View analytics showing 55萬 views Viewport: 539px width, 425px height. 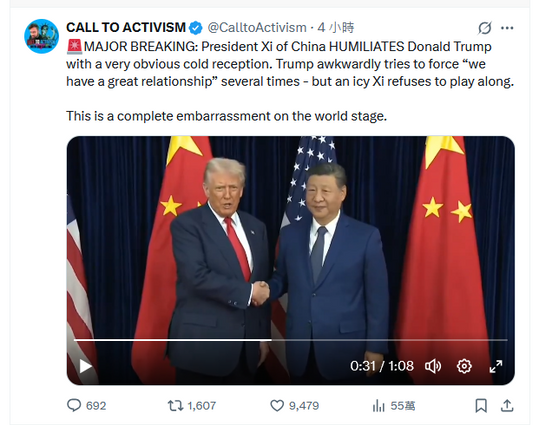tap(394, 406)
